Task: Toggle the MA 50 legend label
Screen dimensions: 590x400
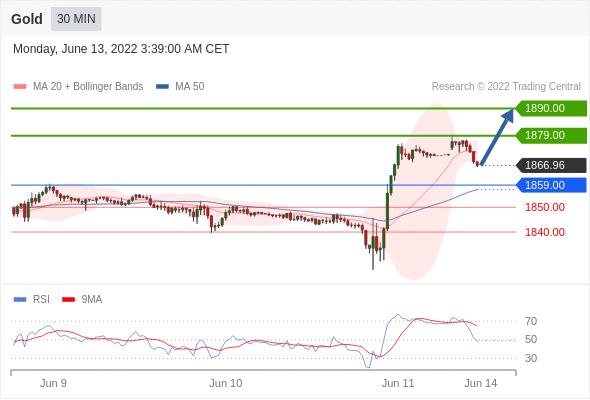Action: [190, 87]
